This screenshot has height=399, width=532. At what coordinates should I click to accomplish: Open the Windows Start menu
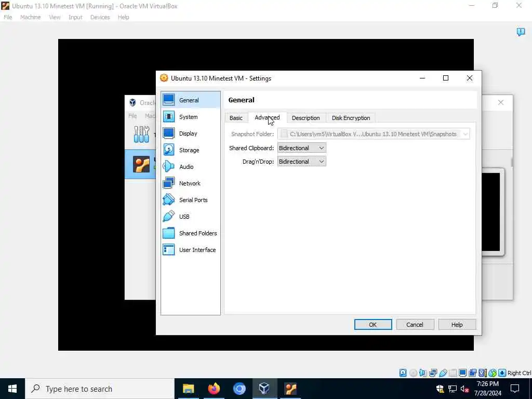(x=12, y=389)
